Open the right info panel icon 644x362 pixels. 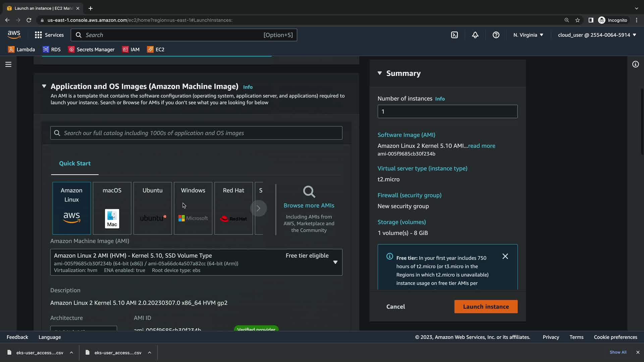(x=635, y=64)
